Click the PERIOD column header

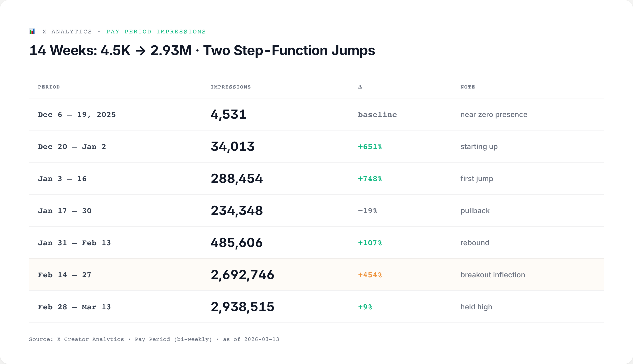[49, 87]
